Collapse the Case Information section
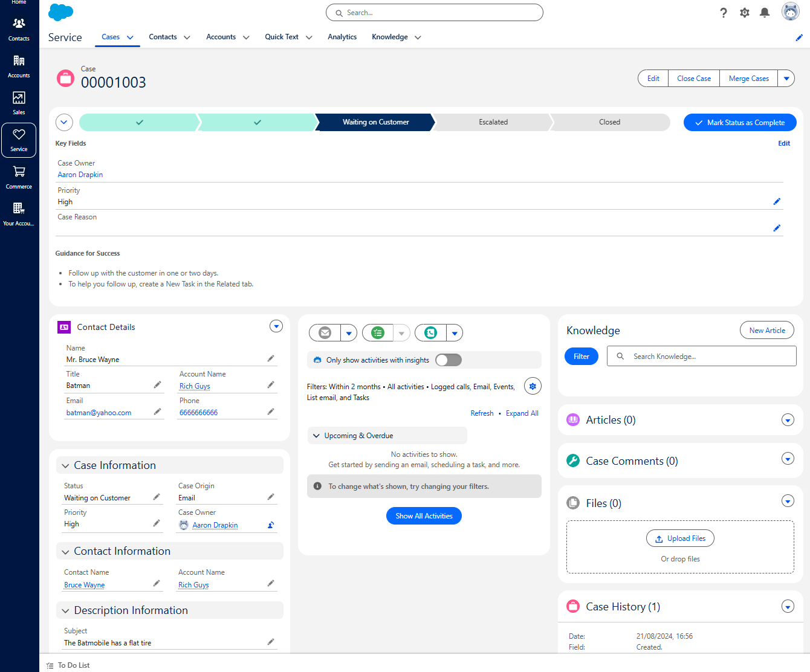810x672 pixels. pyautogui.click(x=65, y=465)
